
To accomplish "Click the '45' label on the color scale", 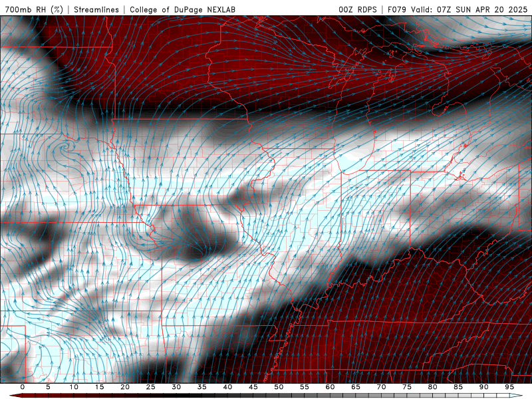I will [x=253, y=387].
